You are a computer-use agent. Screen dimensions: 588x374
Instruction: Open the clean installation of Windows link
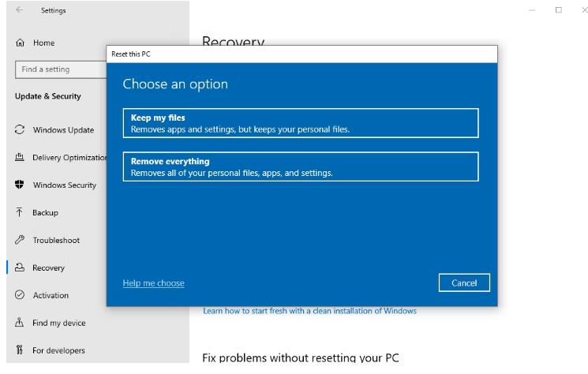tap(309, 311)
